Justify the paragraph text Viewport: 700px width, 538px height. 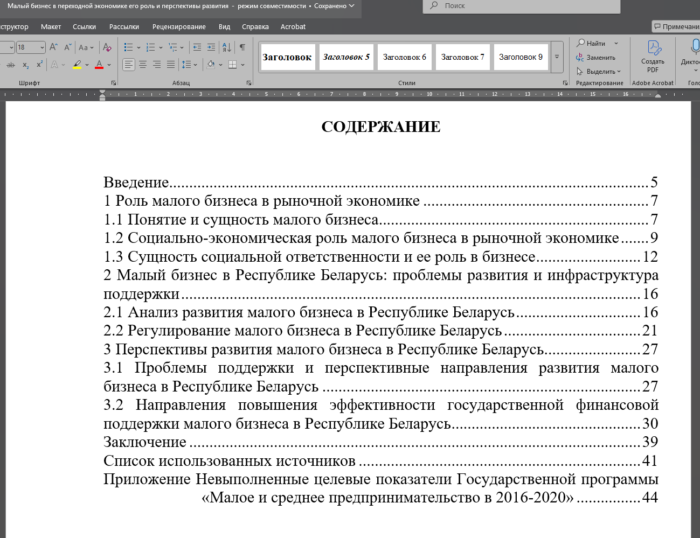pyautogui.click(x=171, y=65)
